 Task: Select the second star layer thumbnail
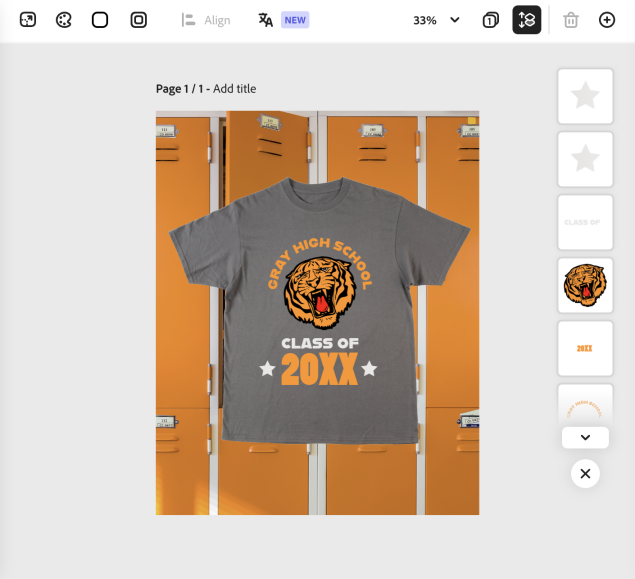tap(585, 159)
